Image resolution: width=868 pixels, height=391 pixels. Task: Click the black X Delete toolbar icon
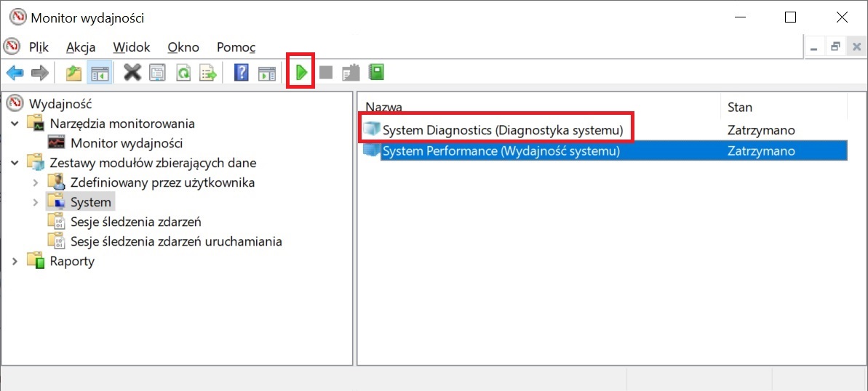(x=132, y=73)
